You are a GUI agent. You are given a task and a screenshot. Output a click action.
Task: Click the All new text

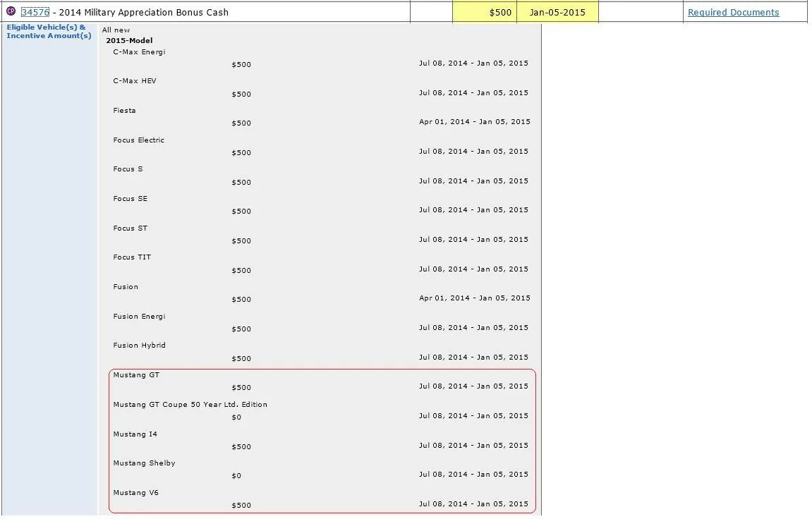[x=116, y=30]
